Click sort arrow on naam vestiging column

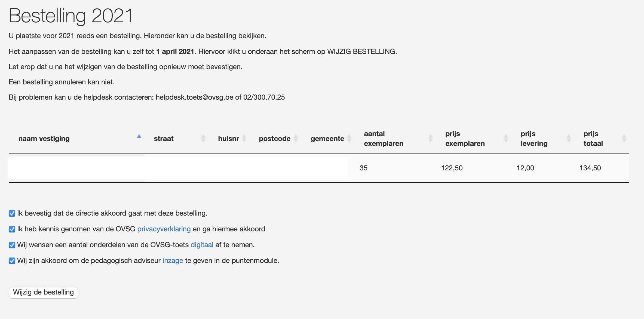pyautogui.click(x=139, y=137)
